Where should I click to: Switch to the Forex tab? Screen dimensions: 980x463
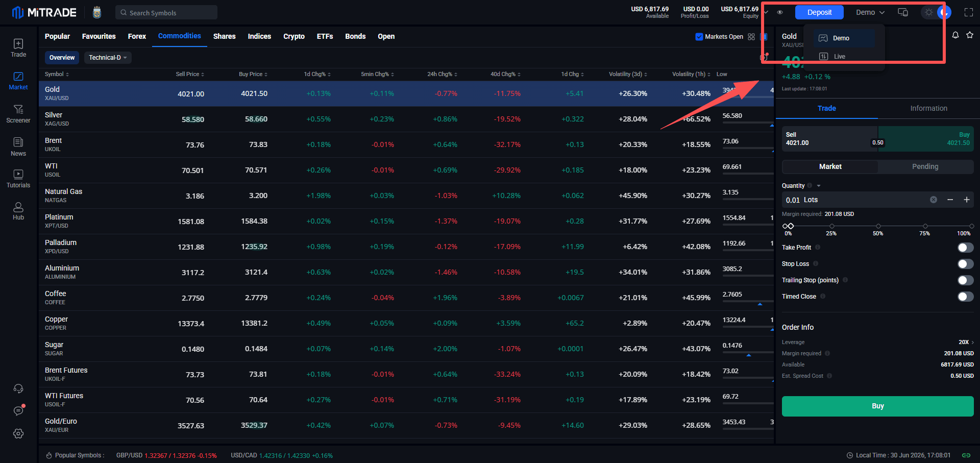tap(137, 36)
